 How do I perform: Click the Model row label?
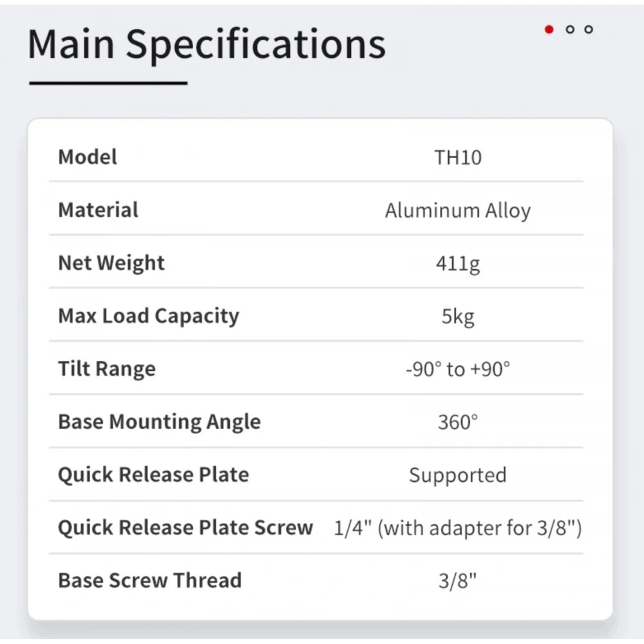88,157
